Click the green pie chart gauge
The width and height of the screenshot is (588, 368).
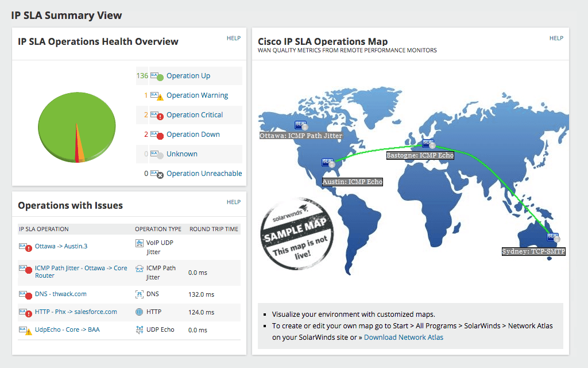tap(77, 126)
